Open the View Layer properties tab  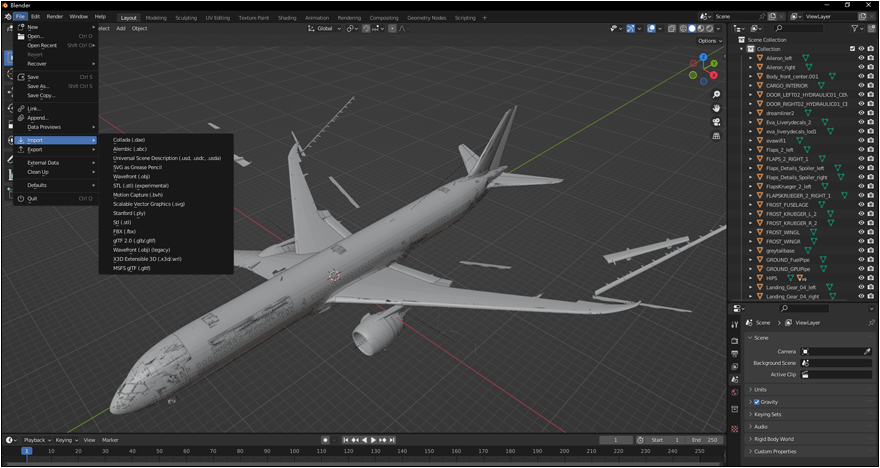[735, 366]
